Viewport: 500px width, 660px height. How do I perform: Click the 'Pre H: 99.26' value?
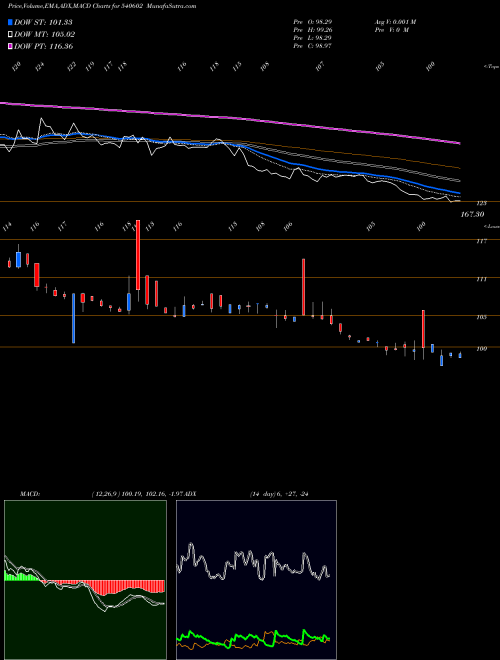313,30
